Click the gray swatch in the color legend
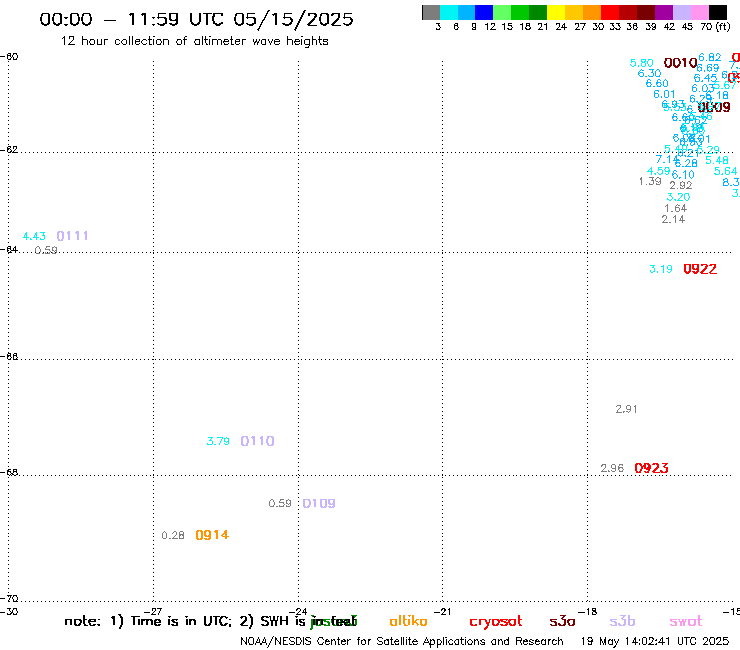 [x=431, y=12]
